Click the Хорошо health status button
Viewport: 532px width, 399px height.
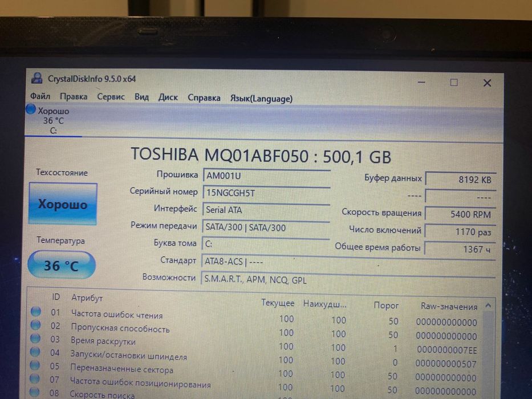coord(63,203)
